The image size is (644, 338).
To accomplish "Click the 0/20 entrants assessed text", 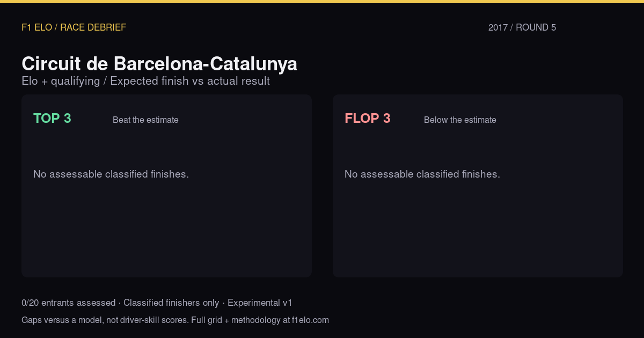I will pos(68,303).
